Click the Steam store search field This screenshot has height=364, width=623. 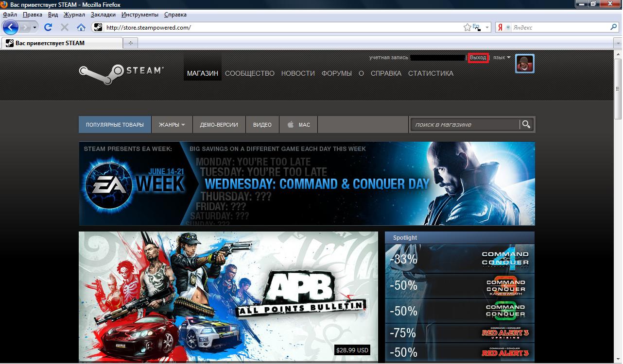click(x=464, y=125)
